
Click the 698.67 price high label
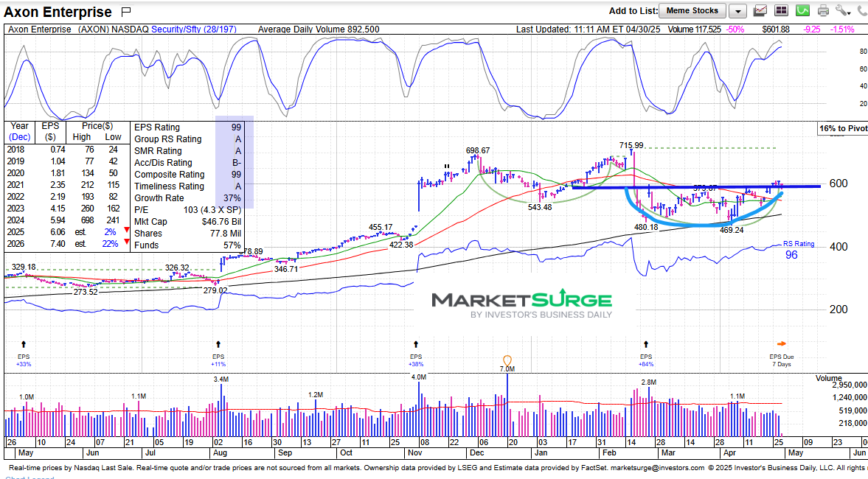click(x=478, y=150)
